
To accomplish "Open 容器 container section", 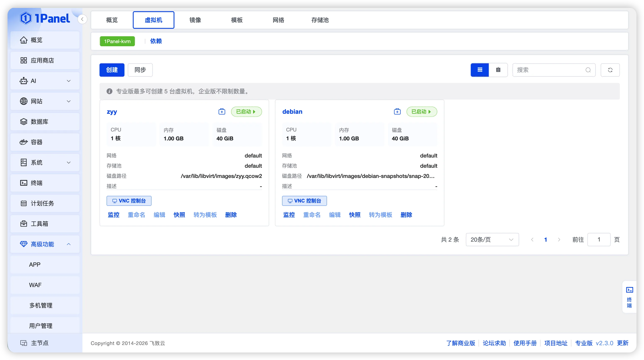I will coord(45,142).
